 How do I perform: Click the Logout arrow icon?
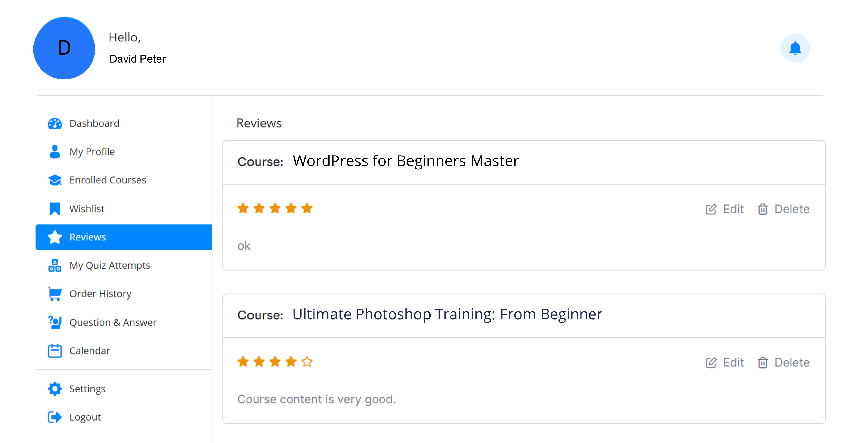[55, 417]
